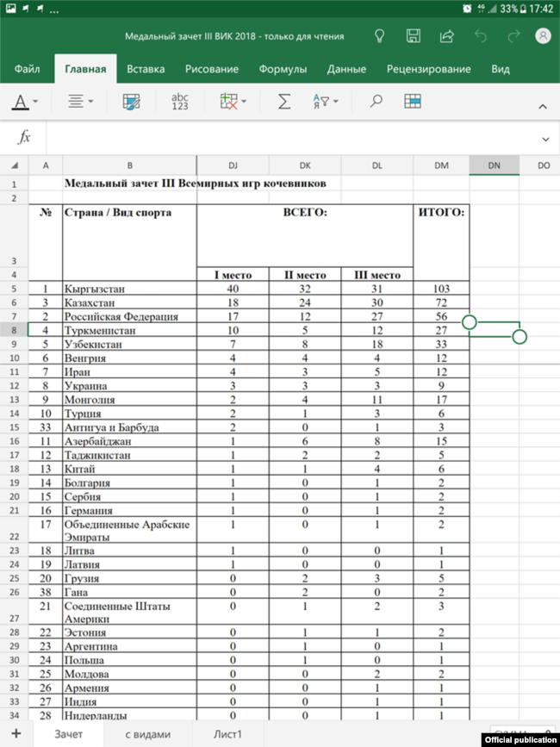Select the с видами sheet tab

pos(148,734)
